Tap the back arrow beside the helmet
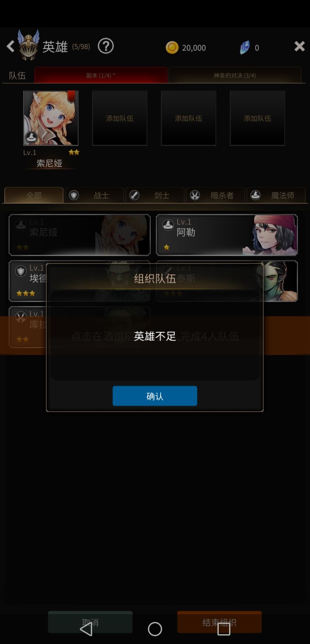The height and width of the screenshot is (644, 310). click(10, 46)
